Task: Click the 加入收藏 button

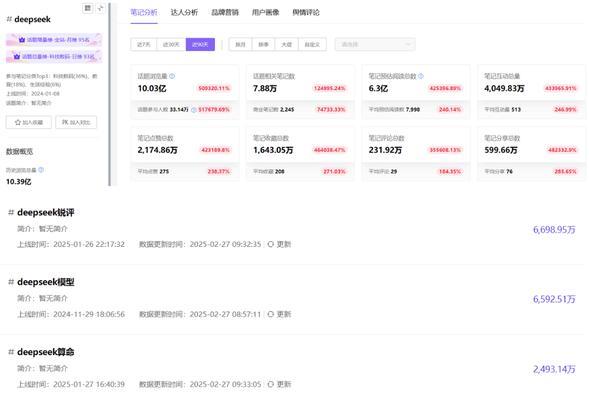Action: [x=29, y=122]
